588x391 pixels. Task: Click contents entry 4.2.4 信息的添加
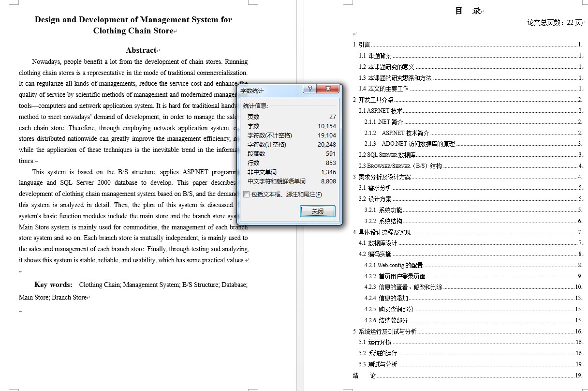coord(473,298)
